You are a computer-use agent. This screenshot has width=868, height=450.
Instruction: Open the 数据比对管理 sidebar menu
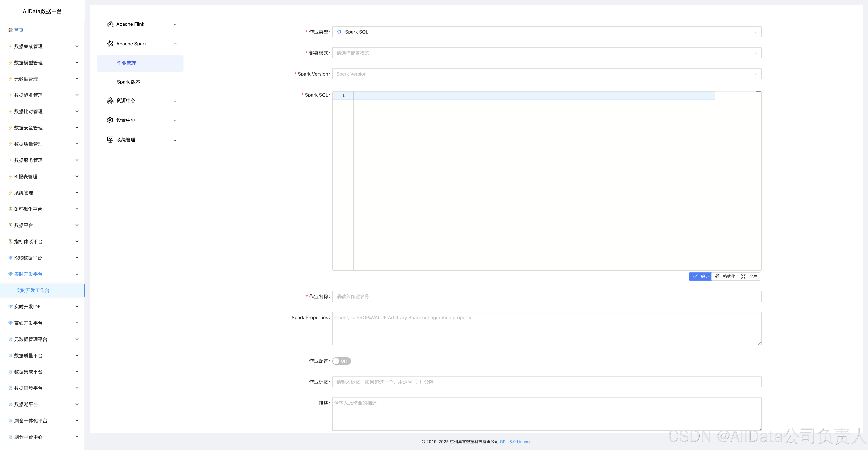[x=42, y=111]
